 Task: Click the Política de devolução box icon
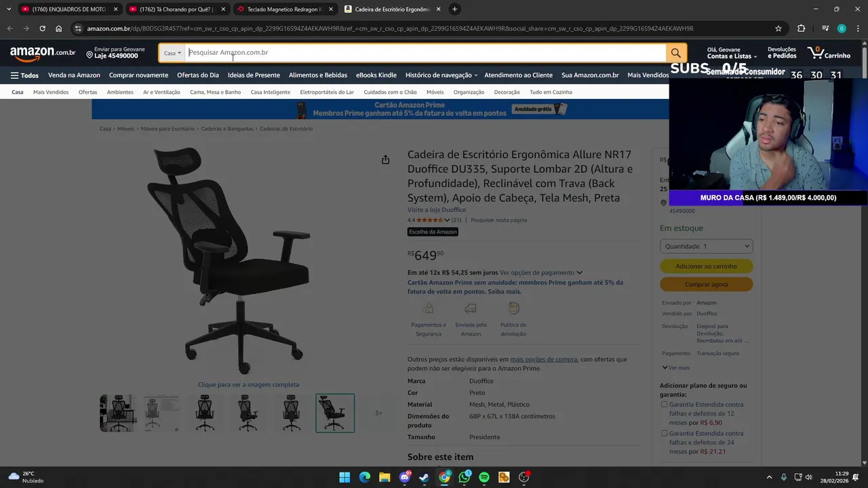point(513,308)
